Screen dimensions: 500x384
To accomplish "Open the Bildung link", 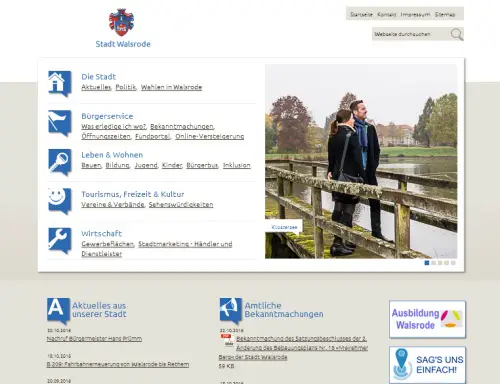I will pos(117,165).
